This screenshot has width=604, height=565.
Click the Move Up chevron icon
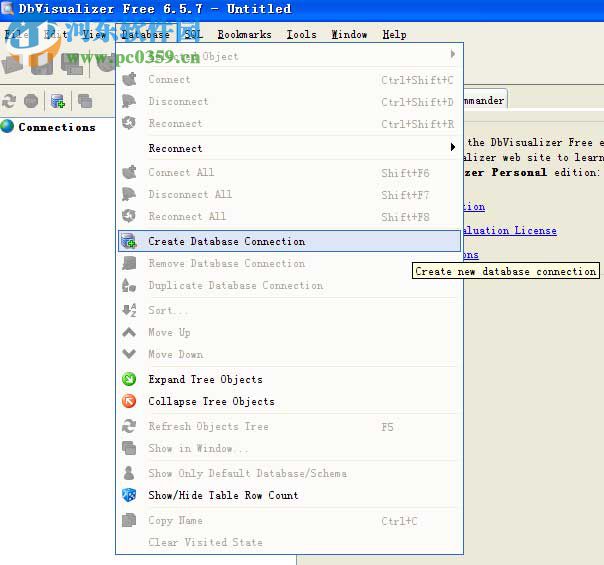(129, 332)
